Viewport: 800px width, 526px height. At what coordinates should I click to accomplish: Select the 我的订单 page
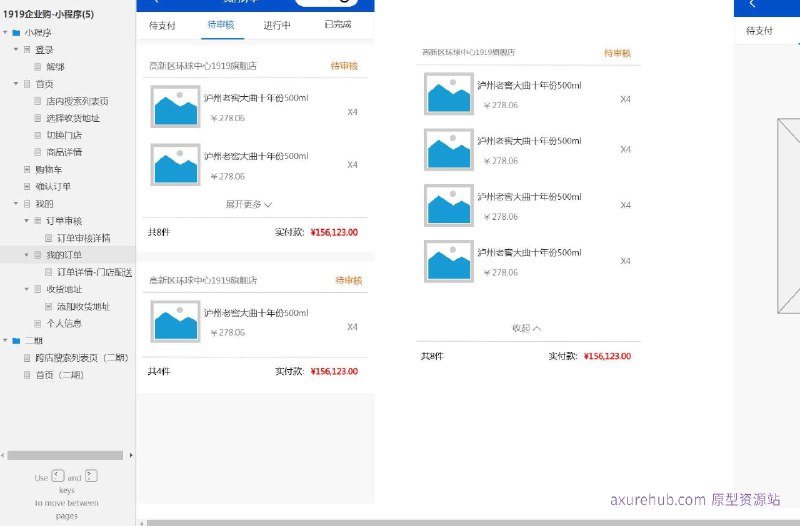[64, 255]
